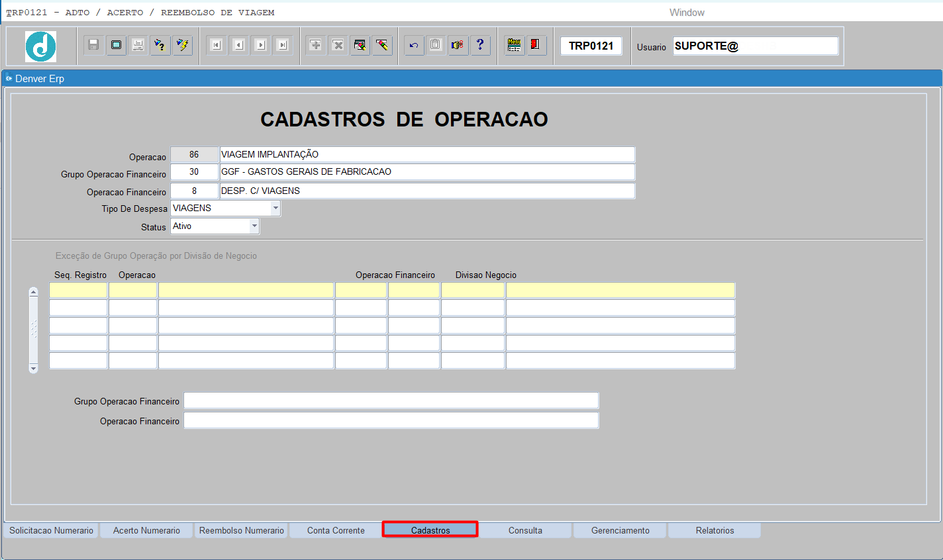
Task: Click the Usuario input field
Action: [x=755, y=46]
